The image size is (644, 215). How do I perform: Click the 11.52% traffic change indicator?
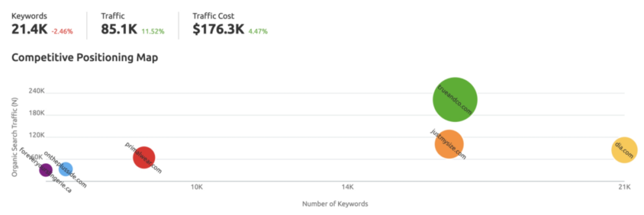click(153, 31)
